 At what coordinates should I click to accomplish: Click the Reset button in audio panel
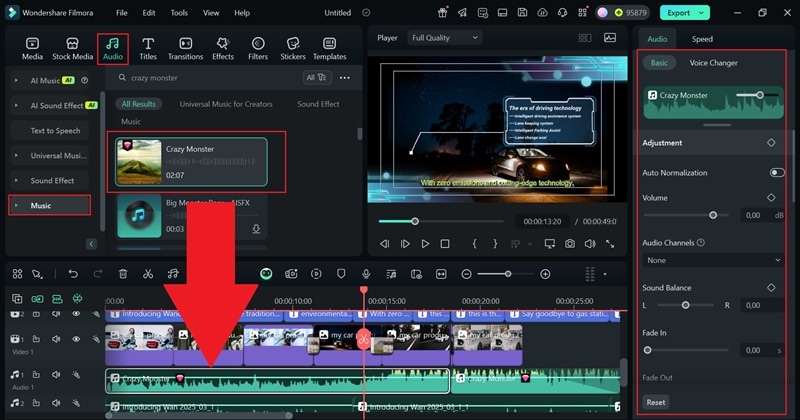tap(656, 402)
